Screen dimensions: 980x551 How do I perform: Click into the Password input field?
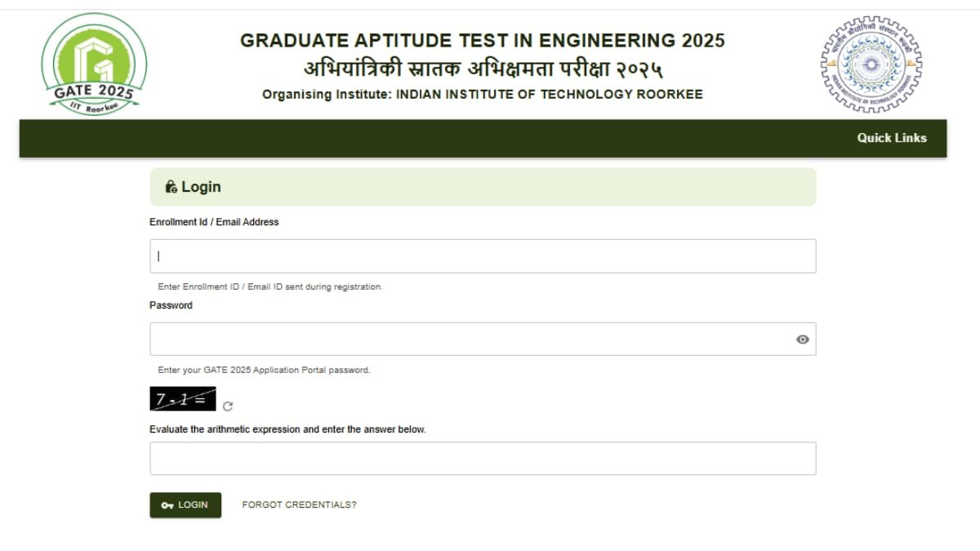[x=470, y=340]
